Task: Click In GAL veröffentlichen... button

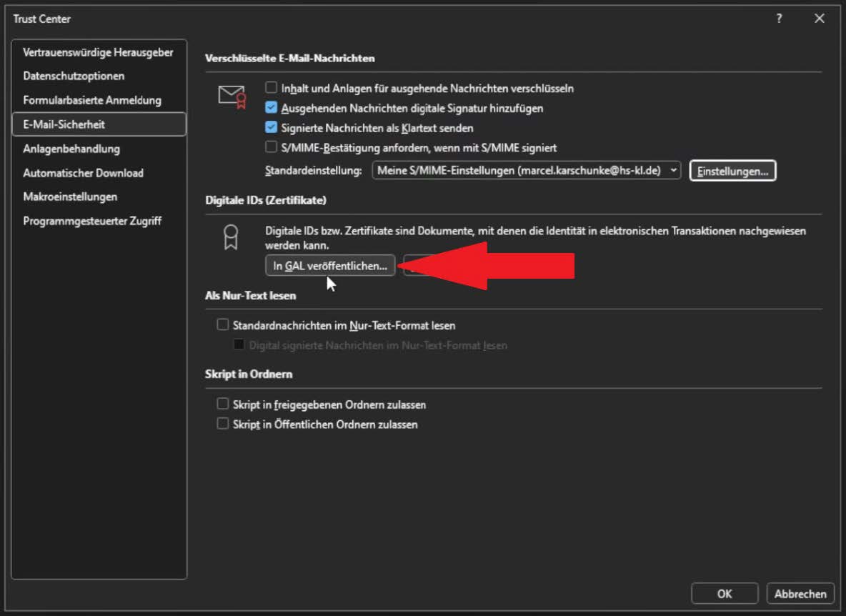Action: point(330,266)
